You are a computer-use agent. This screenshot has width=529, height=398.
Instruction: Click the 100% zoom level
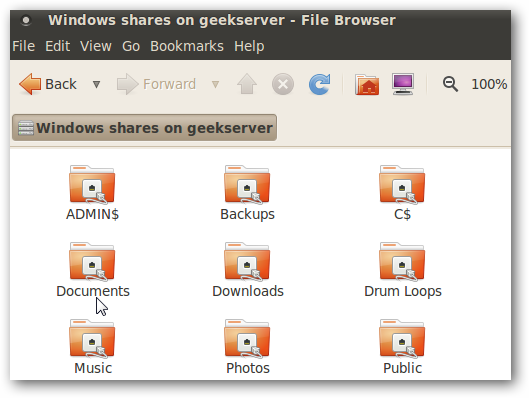pos(489,84)
